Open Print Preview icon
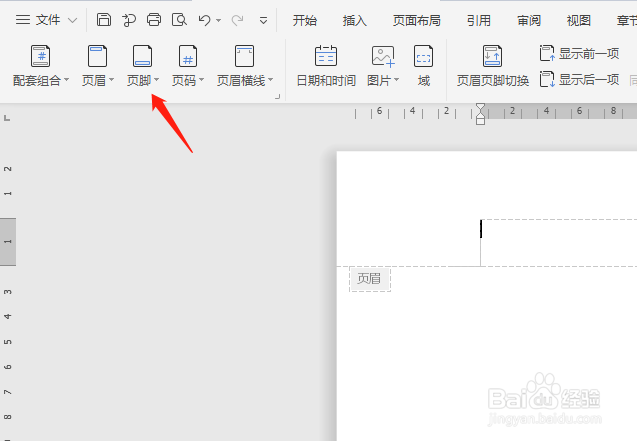 pyautogui.click(x=179, y=19)
